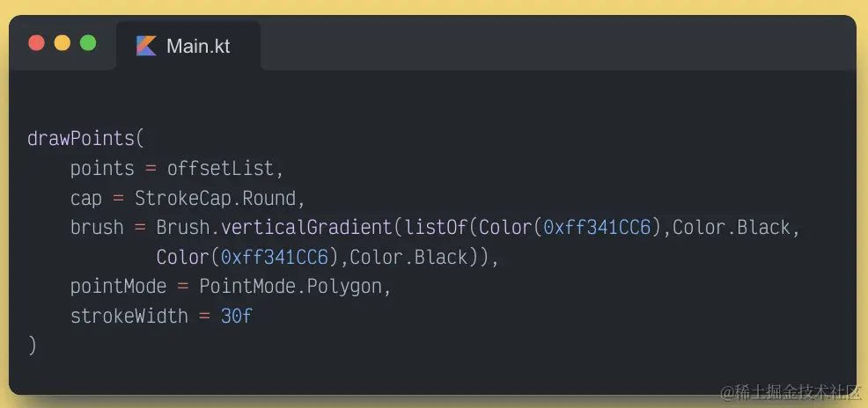Click the Kotlin logo in the tab

point(146,46)
